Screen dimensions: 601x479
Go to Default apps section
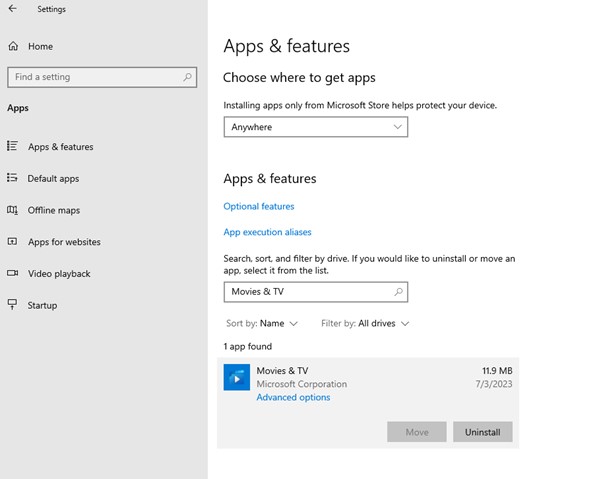[53, 179]
